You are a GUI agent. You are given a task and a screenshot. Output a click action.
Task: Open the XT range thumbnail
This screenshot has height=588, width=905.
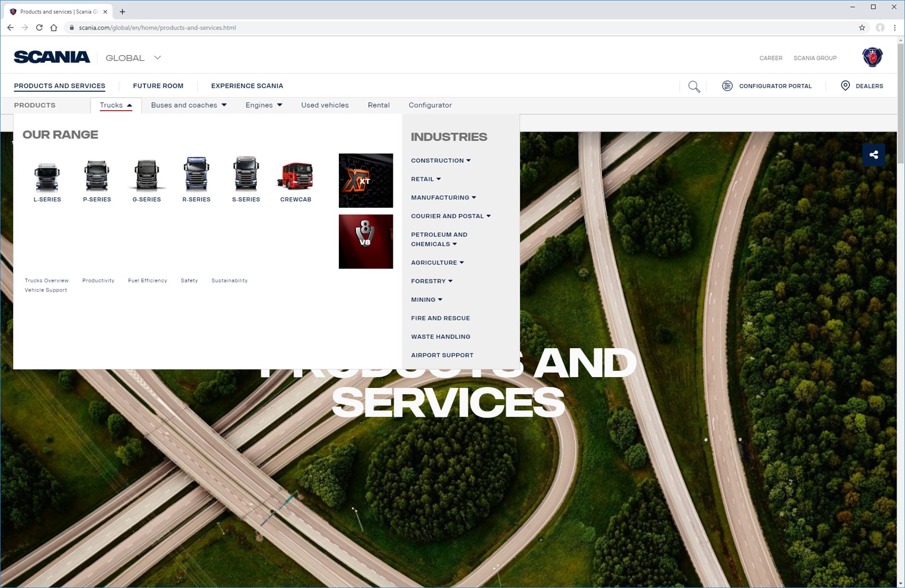coord(365,181)
